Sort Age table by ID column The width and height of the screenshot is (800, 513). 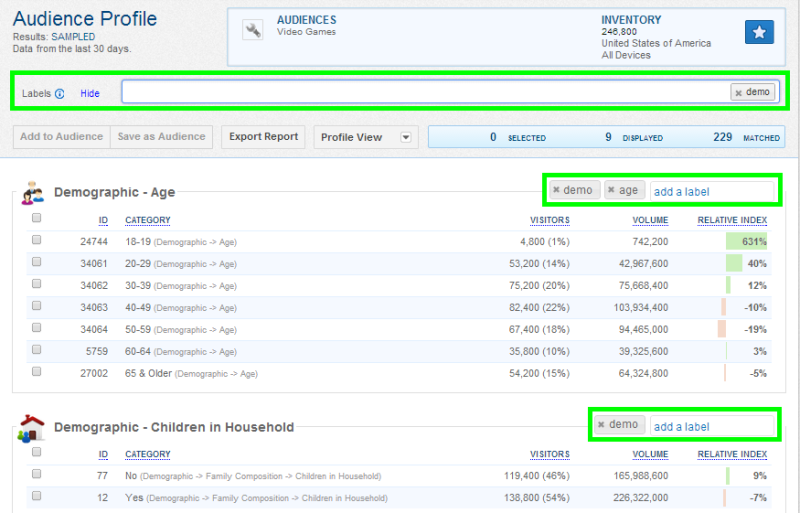point(103,220)
